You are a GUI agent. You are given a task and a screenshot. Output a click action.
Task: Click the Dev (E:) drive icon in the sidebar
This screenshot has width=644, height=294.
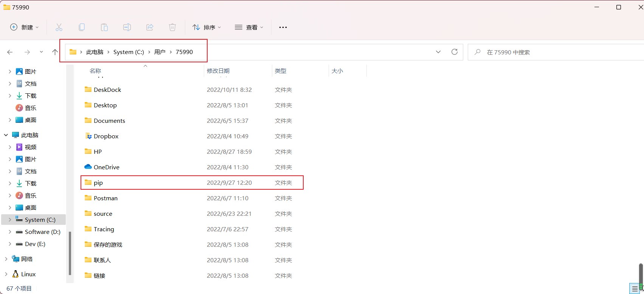pos(19,244)
